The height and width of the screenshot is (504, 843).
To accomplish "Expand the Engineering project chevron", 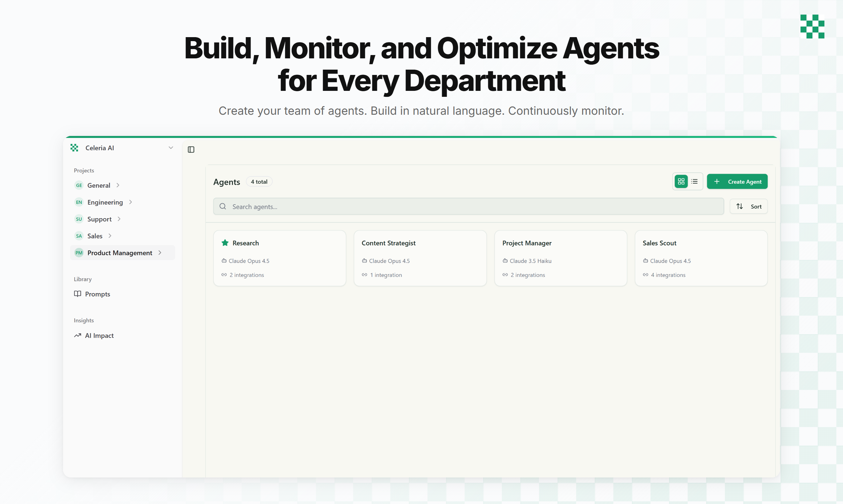I will tap(130, 202).
